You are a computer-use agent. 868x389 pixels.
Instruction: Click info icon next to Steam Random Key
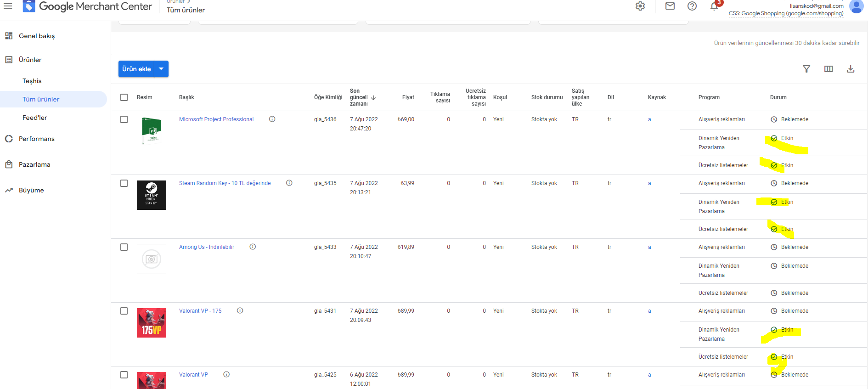click(x=289, y=183)
